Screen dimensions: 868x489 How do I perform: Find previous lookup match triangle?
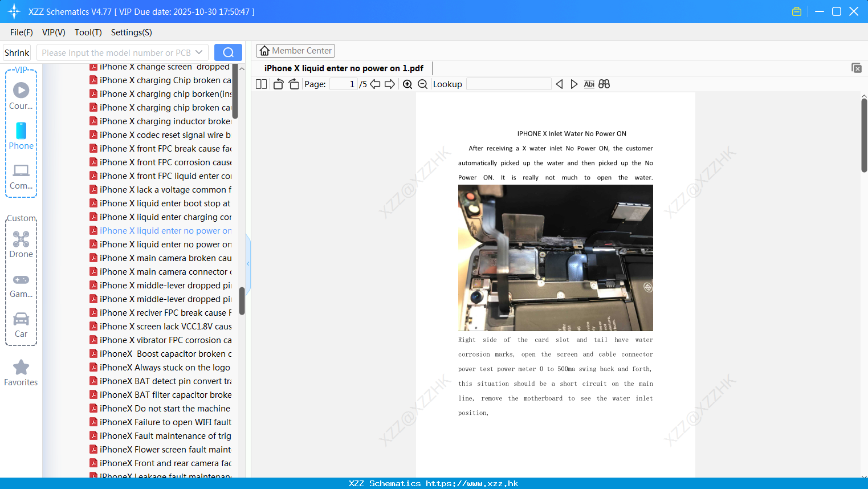click(559, 84)
